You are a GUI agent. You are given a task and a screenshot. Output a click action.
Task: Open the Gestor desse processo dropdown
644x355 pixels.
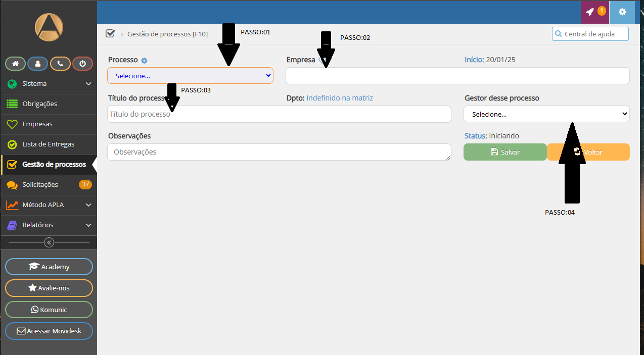[546, 114]
